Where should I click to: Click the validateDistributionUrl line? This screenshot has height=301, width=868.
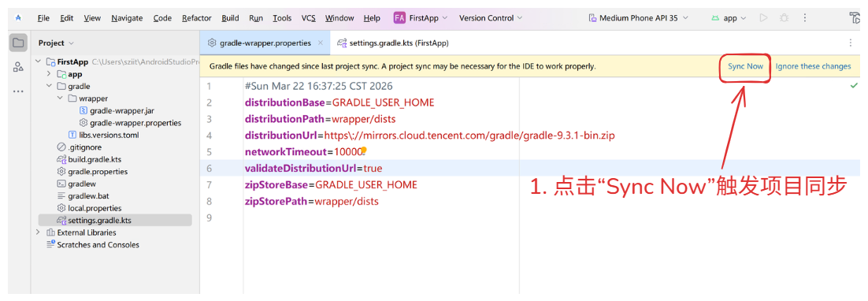[313, 168]
